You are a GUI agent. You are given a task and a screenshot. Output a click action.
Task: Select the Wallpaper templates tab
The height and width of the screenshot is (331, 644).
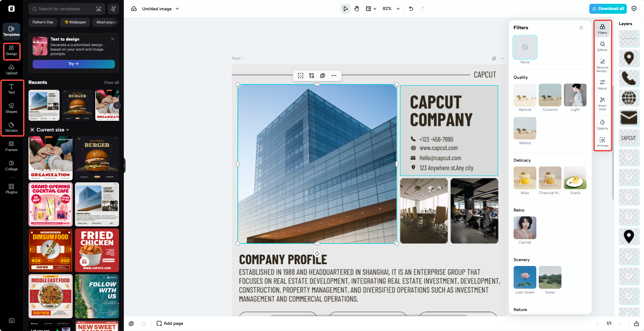(75, 22)
